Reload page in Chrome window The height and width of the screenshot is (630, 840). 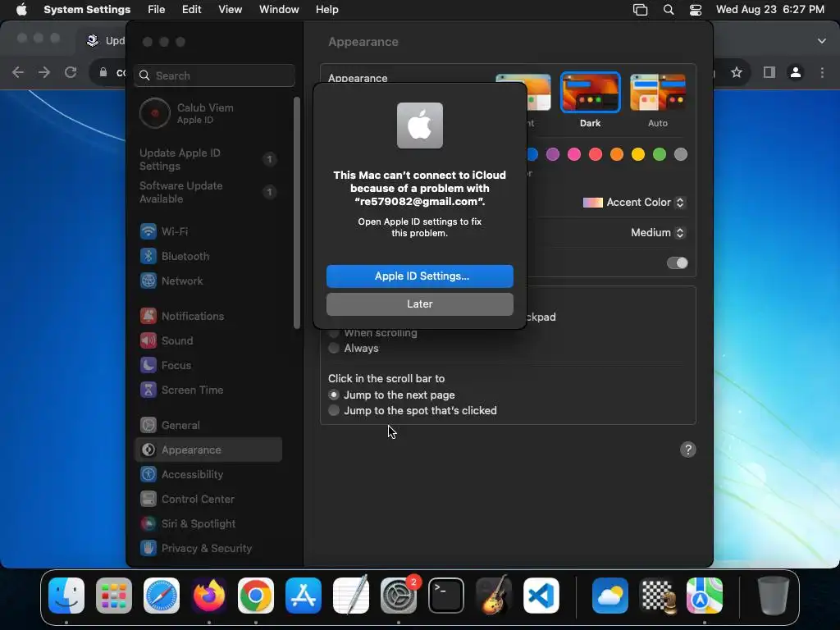pos(71,72)
